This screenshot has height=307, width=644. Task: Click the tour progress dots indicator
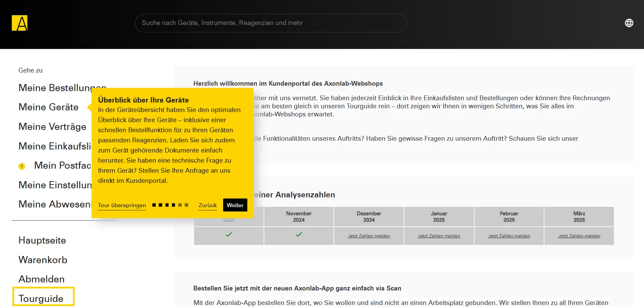170,205
